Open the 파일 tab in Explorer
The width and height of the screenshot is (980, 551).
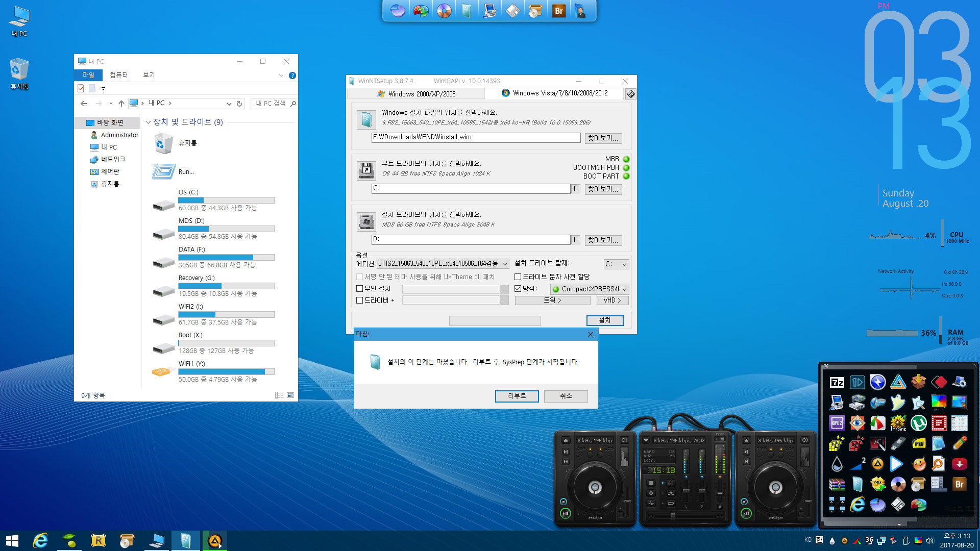click(x=88, y=75)
